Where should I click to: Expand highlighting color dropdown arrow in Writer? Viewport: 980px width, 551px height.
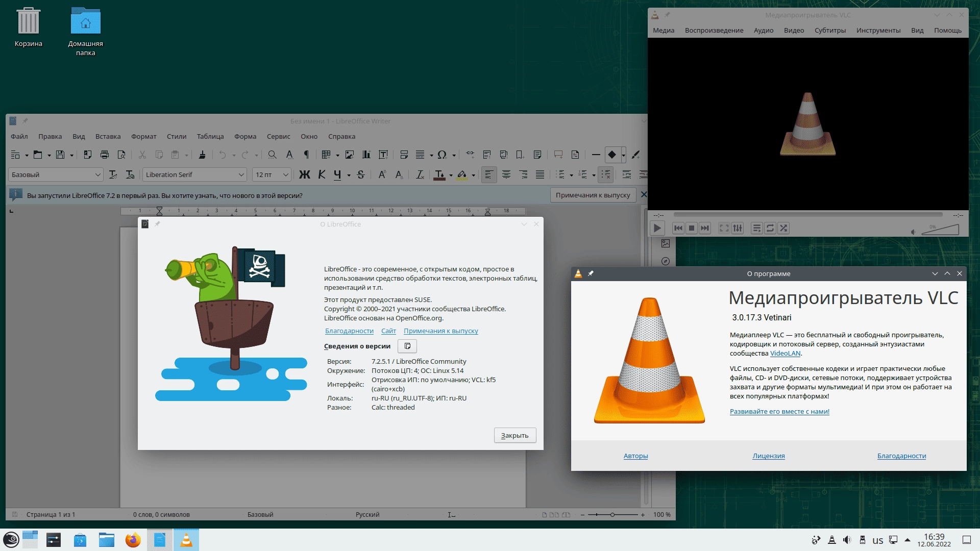point(473,175)
